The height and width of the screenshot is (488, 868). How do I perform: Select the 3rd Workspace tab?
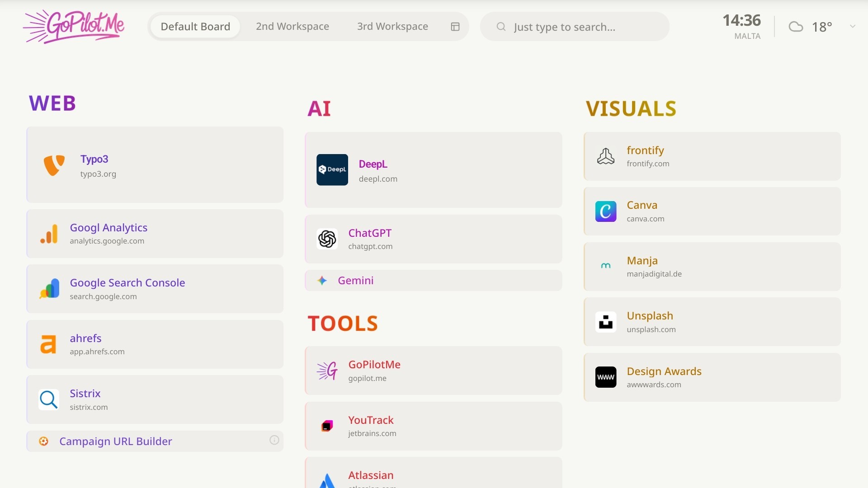click(x=392, y=26)
